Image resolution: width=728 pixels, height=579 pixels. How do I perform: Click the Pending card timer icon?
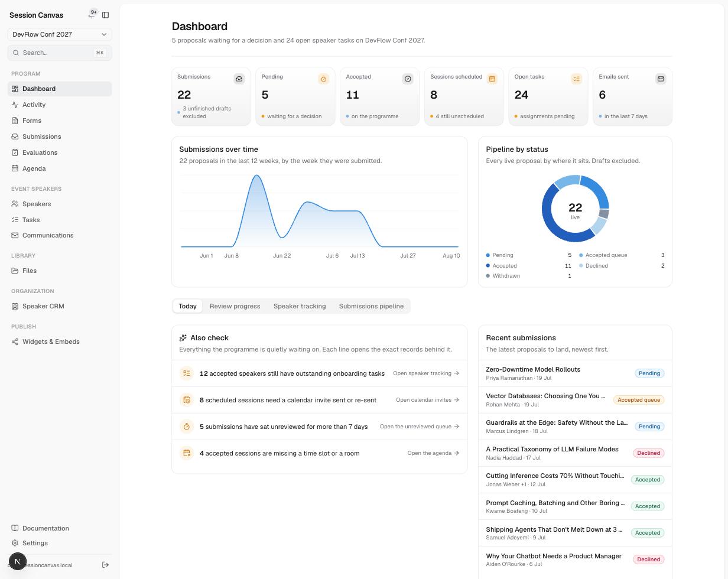[323, 79]
